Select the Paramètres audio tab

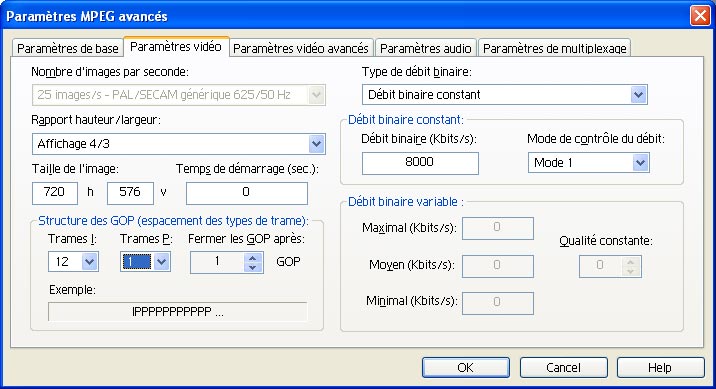[425, 48]
